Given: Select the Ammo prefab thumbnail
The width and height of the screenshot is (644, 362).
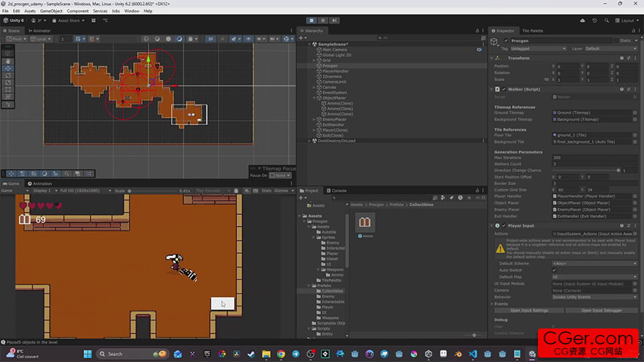Looking at the screenshot, I should [x=365, y=222].
